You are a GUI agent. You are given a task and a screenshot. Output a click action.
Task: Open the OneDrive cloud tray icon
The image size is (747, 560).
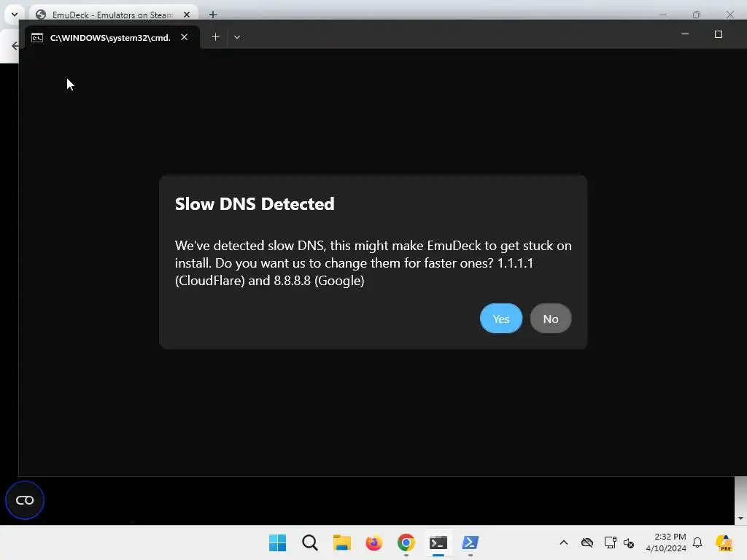tap(587, 542)
